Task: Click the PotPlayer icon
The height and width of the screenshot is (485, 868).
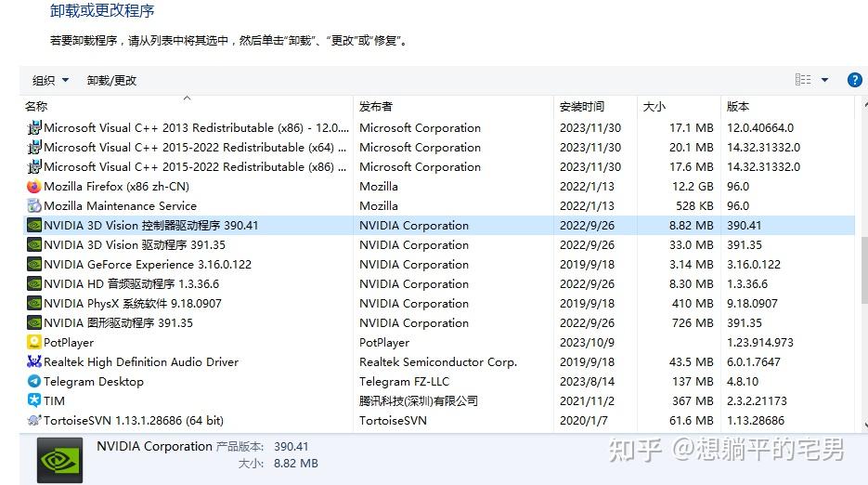Action: (x=34, y=342)
